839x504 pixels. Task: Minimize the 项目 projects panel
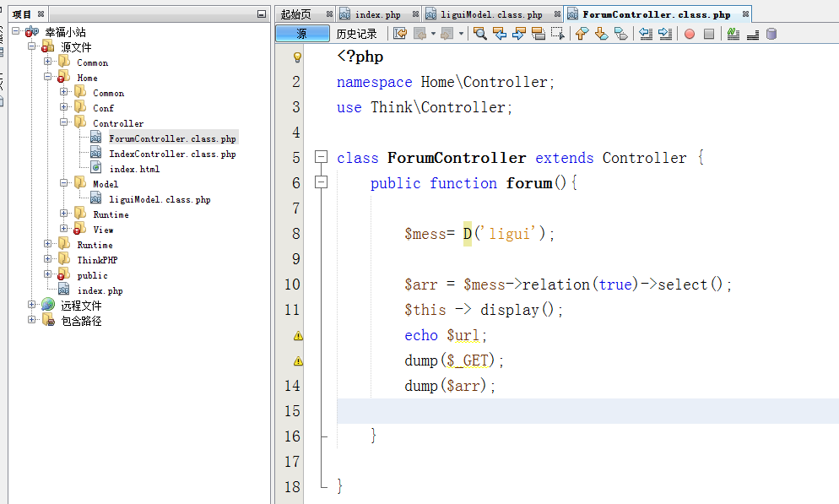pos(262,14)
